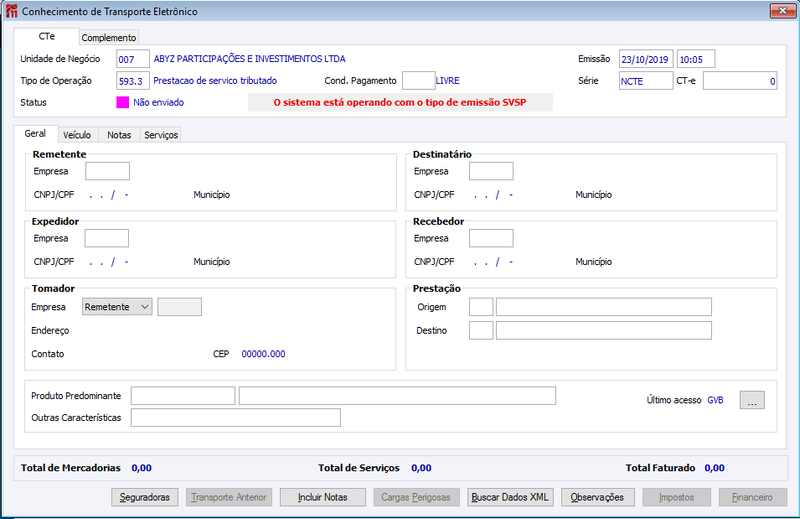Click the Remetente Empresa field
The image size is (800, 519).
107,171
